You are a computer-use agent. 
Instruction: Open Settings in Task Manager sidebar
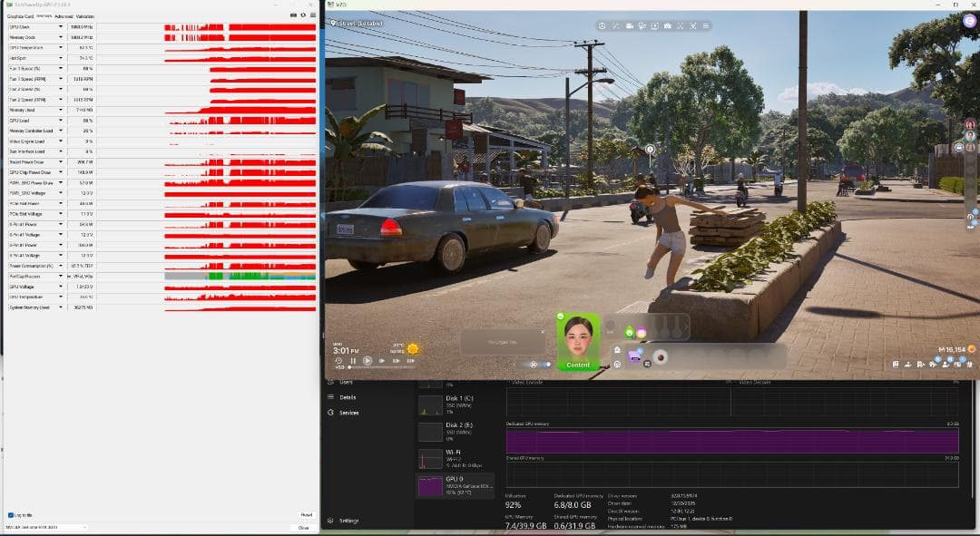[x=348, y=521]
